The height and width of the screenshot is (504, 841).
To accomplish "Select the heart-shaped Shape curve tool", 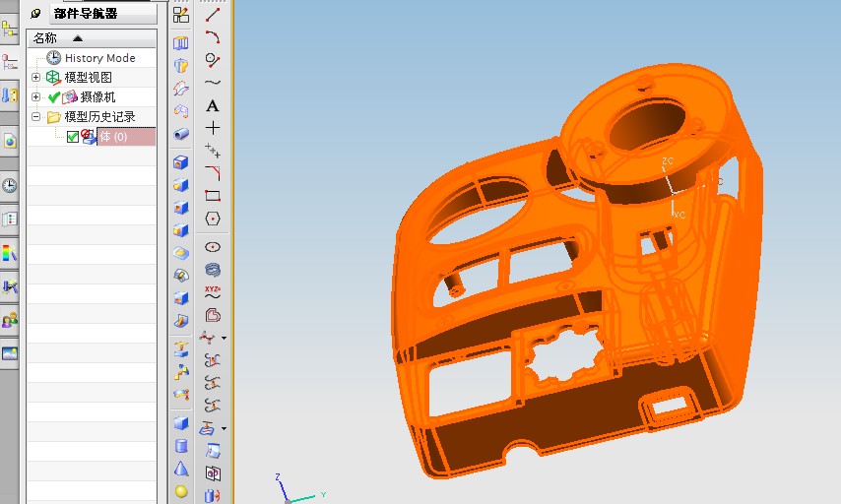I will [213, 315].
